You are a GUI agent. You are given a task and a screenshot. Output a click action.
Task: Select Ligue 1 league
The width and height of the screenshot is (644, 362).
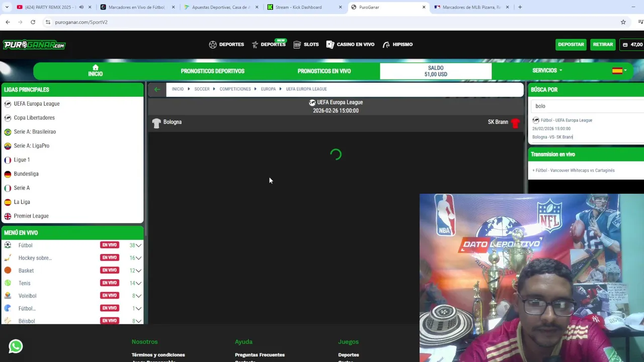tap(22, 160)
